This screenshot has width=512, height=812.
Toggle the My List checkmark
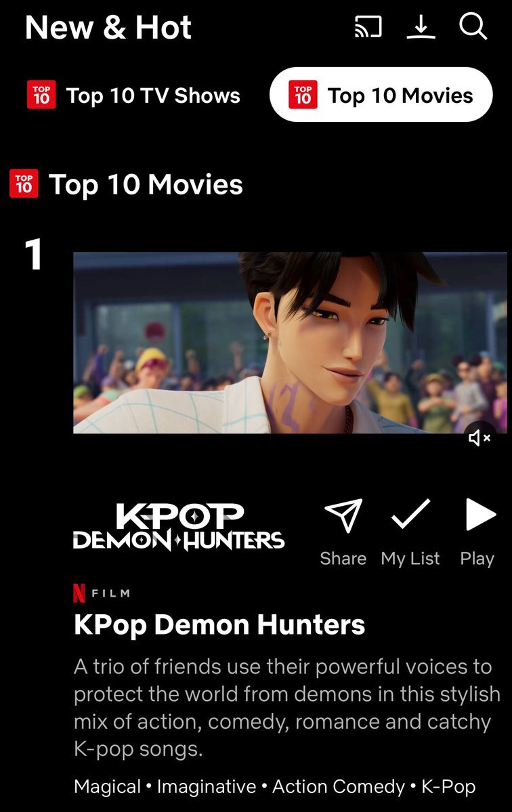coord(410,514)
